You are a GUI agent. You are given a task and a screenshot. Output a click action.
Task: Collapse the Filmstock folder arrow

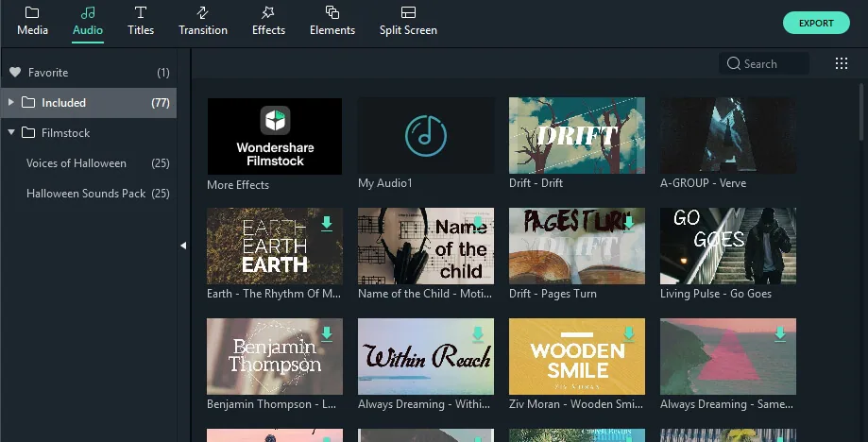[11, 133]
